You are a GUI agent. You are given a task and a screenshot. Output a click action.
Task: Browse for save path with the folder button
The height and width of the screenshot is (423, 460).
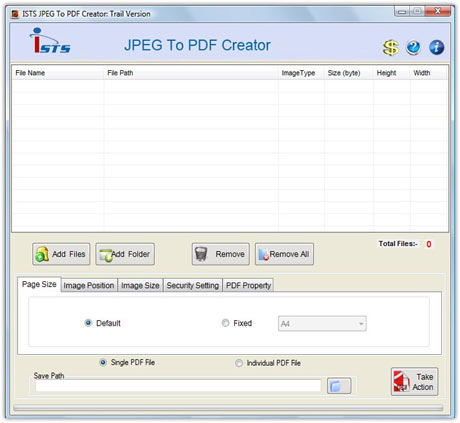(339, 386)
